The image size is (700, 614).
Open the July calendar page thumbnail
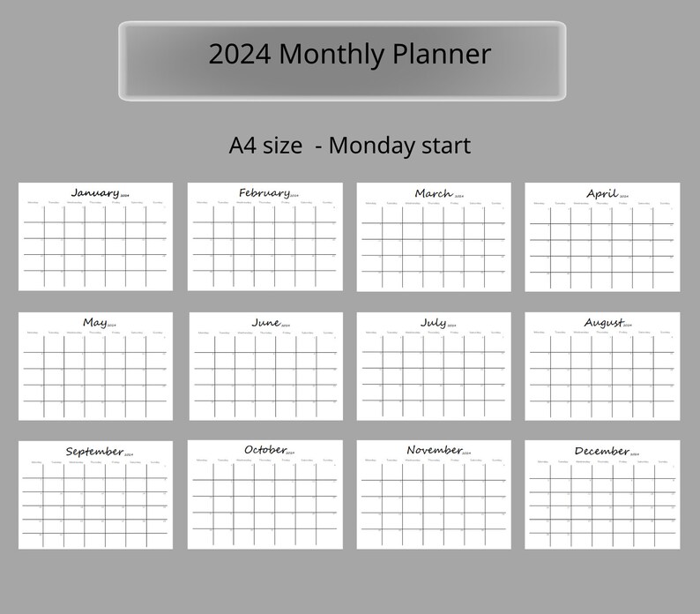pyautogui.click(x=434, y=366)
